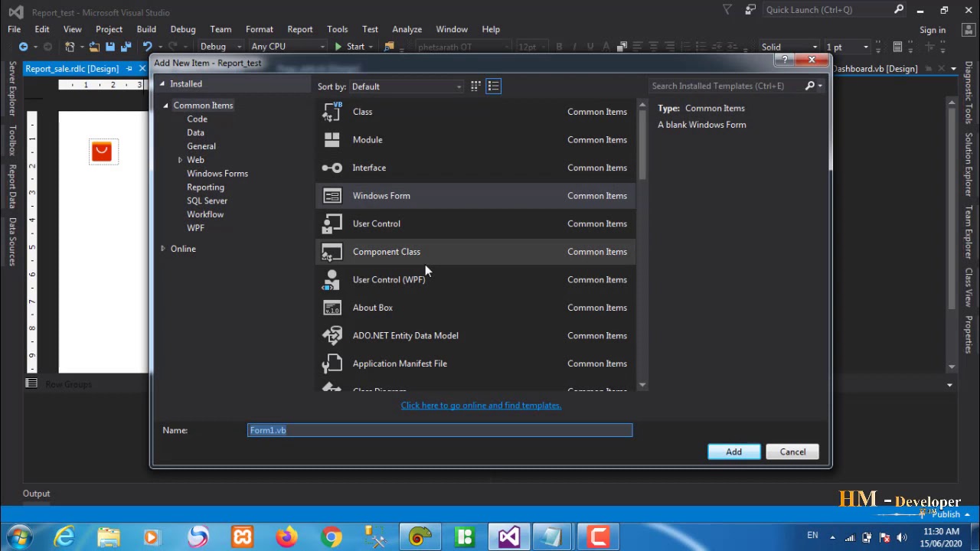This screenshot has width=980, height=551.
Task: Select the SQL Server category
Action: pos(207,201)
